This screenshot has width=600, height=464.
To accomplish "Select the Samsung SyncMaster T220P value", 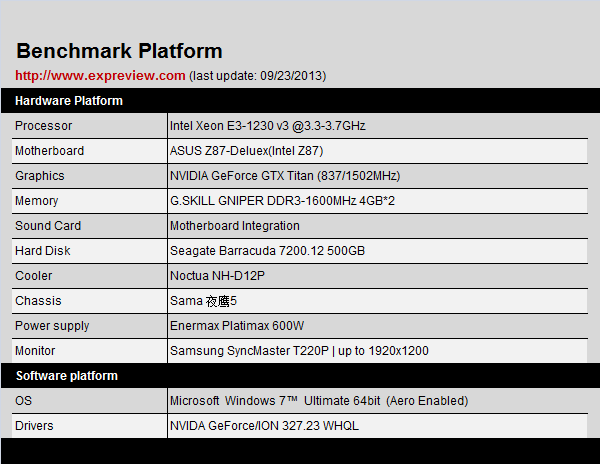I will tap(299, 351).
